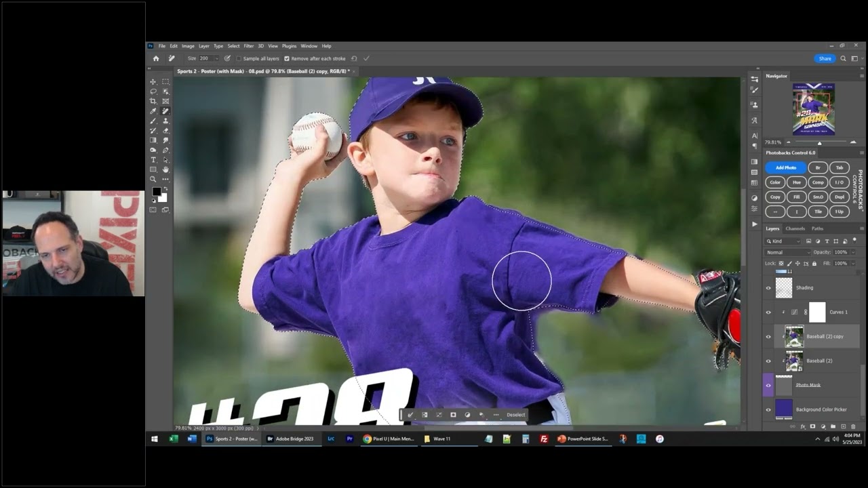Select the Lasso tool
868x488 pixels.
coord(153,91)
